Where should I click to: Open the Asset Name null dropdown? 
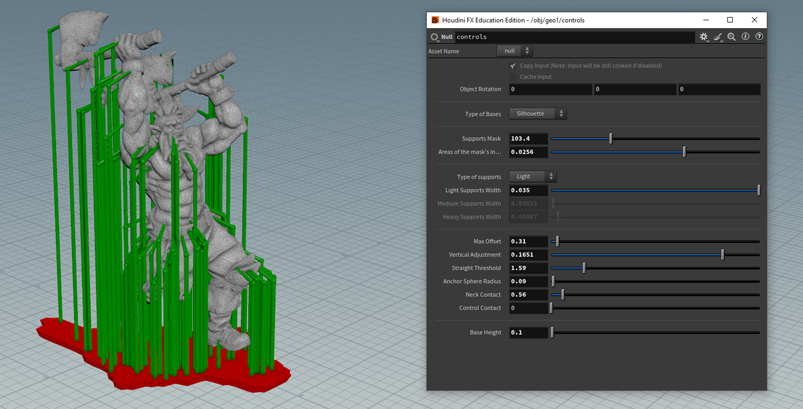pyautogui.click(x=515, y=51)
